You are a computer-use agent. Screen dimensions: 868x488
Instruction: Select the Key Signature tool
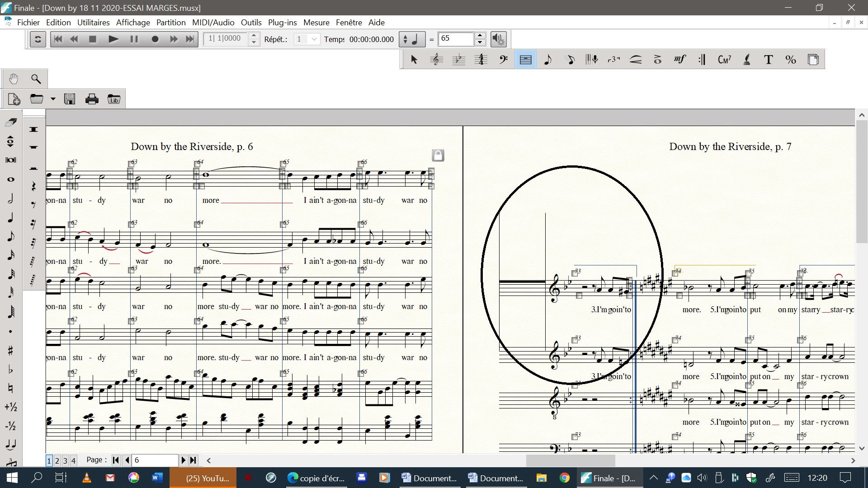[x=459, y=60]
